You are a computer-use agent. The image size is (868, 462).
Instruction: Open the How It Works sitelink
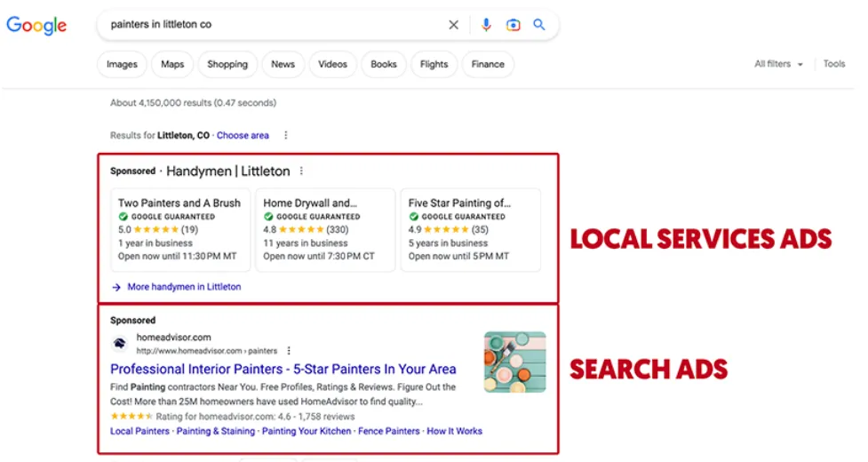455,431
